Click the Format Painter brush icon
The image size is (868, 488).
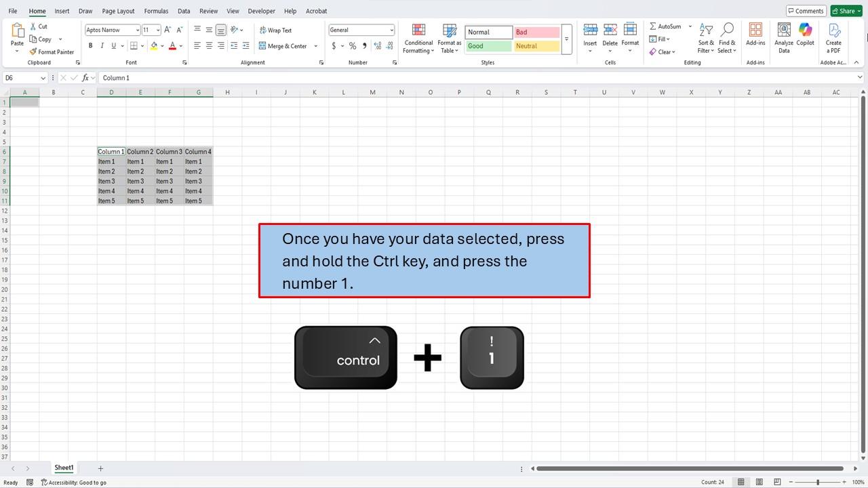click(x=33, y=52)
